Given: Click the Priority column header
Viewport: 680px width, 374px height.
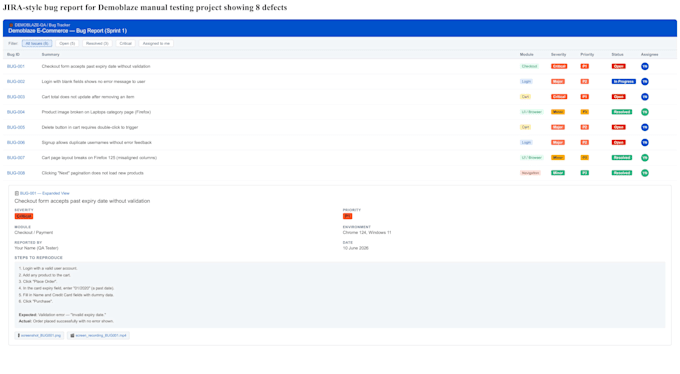Looking at the screenshot, I should click(x=587, y=55).
